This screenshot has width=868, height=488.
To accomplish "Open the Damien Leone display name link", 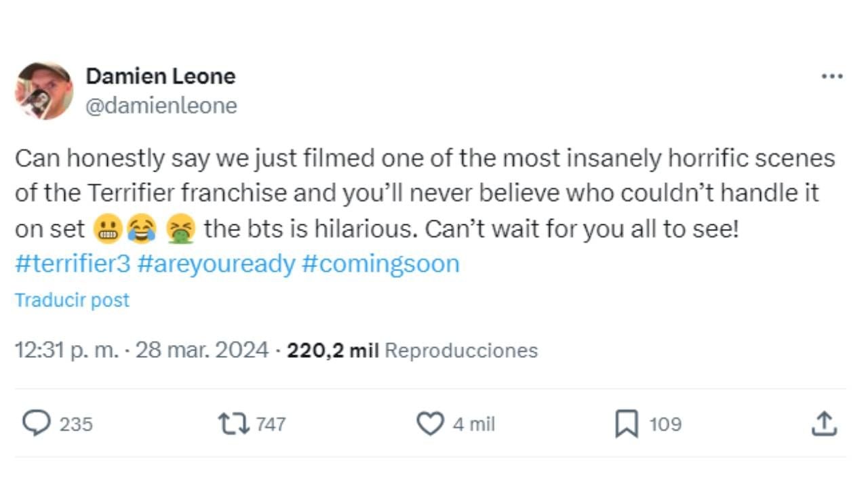I will pyautogui.click(x=161, y=76).
